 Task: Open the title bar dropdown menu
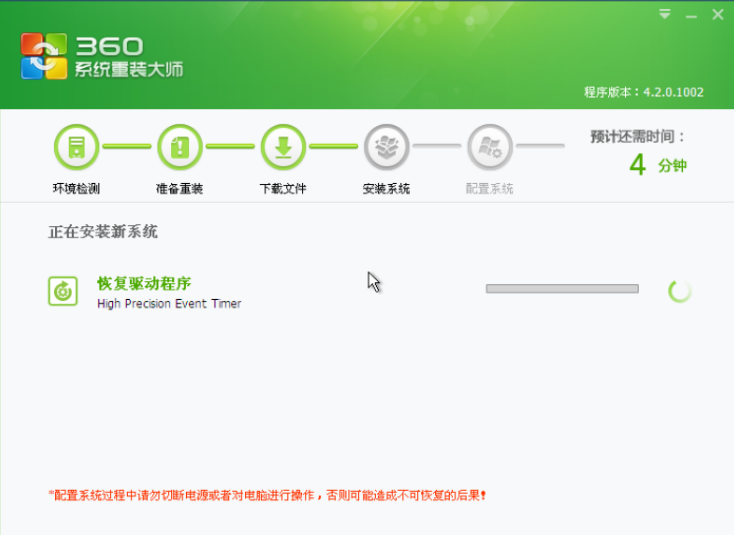(x=665, y=15)
